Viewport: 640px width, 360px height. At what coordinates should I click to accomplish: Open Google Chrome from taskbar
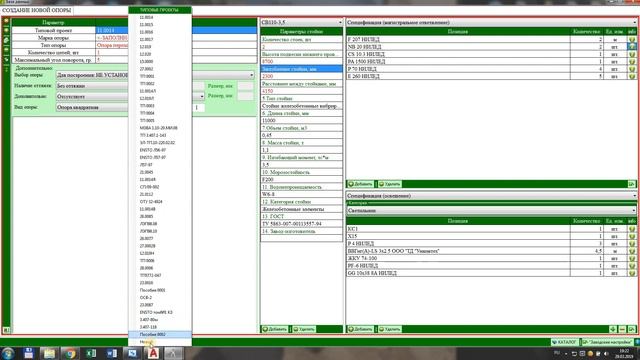coord(70,353)
